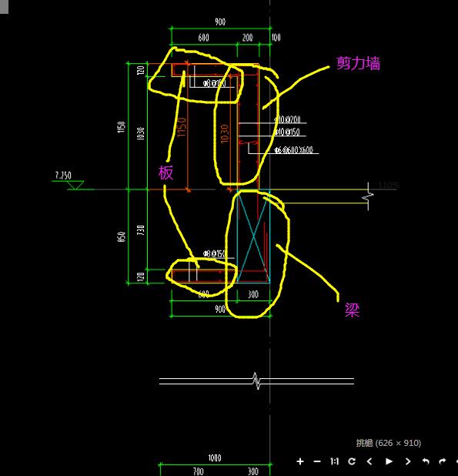The height and width of the screenshot is (476, 458).
Task: Click the 200 dimension at the top
Action: (x=248, y=37)
